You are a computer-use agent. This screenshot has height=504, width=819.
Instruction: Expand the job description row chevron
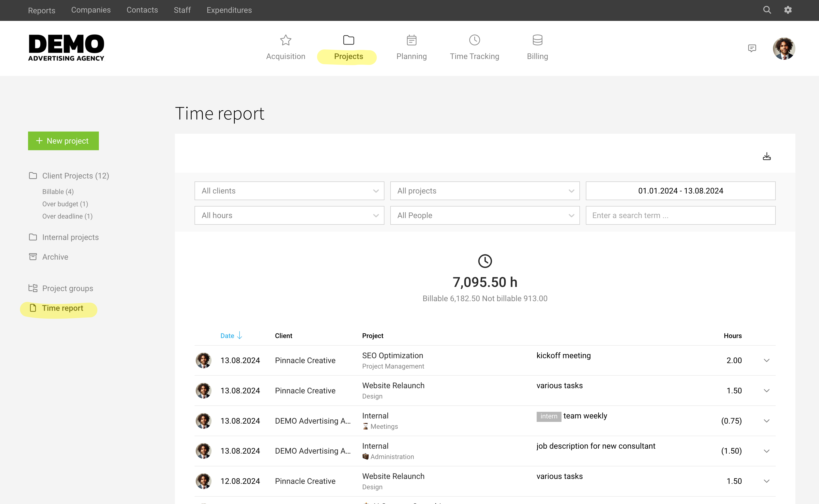point(767,451)
